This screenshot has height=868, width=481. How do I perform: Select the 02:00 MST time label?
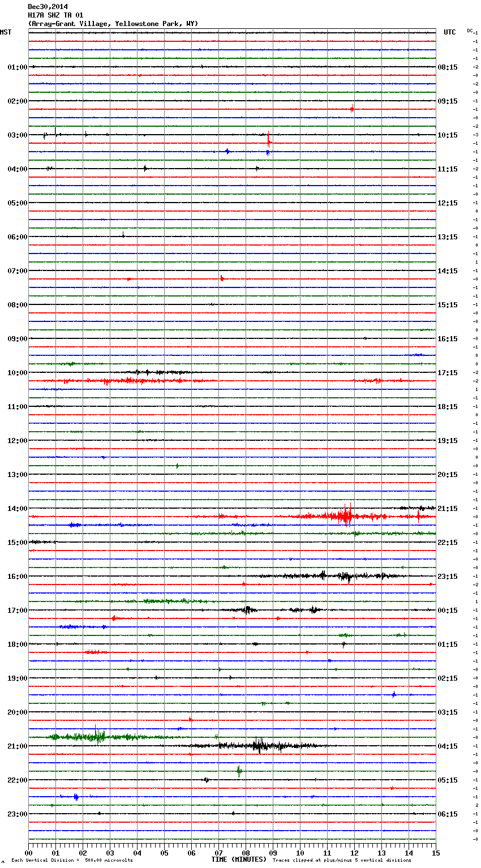click(17, 101)
